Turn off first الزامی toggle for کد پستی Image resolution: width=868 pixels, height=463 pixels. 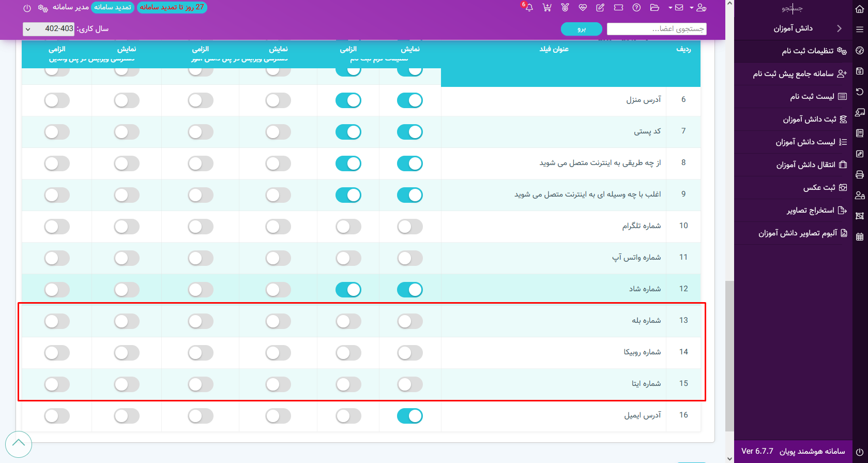348,132
